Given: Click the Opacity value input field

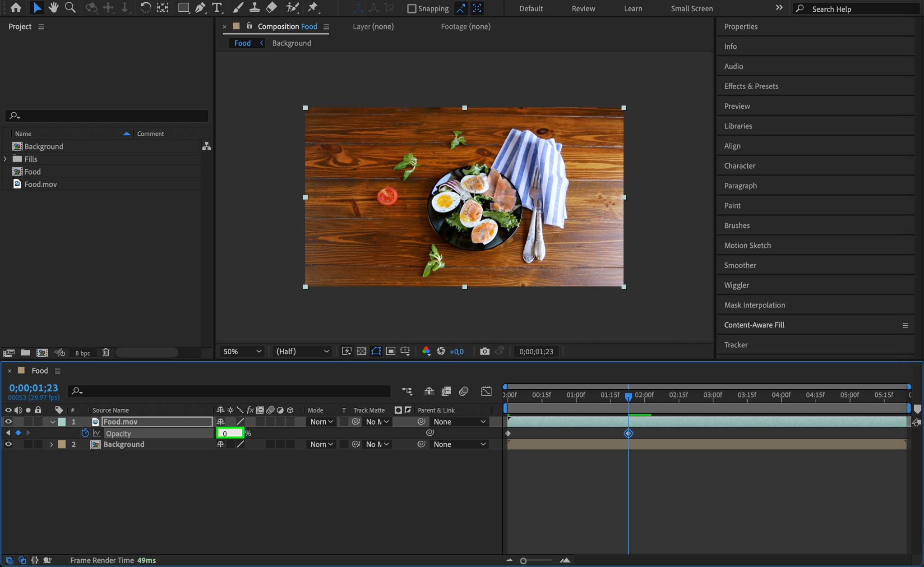Looking at the screenshot, I should coord(230,433).
